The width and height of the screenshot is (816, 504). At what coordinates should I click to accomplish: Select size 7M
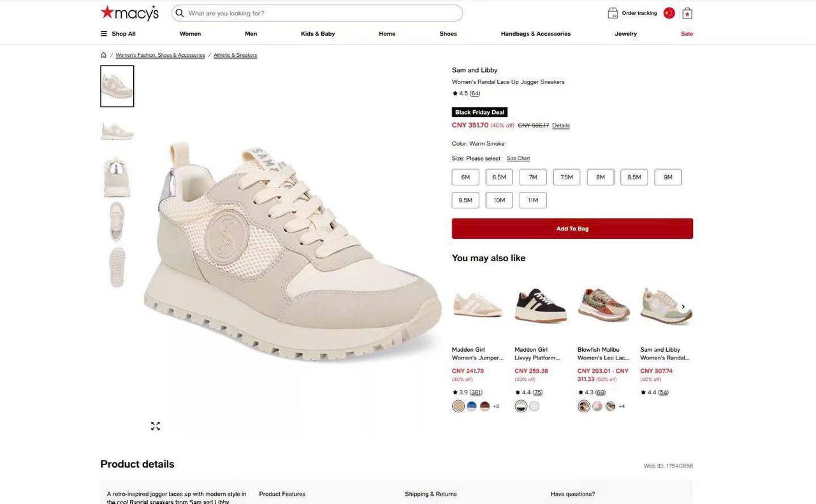click(x=533, y=177)
